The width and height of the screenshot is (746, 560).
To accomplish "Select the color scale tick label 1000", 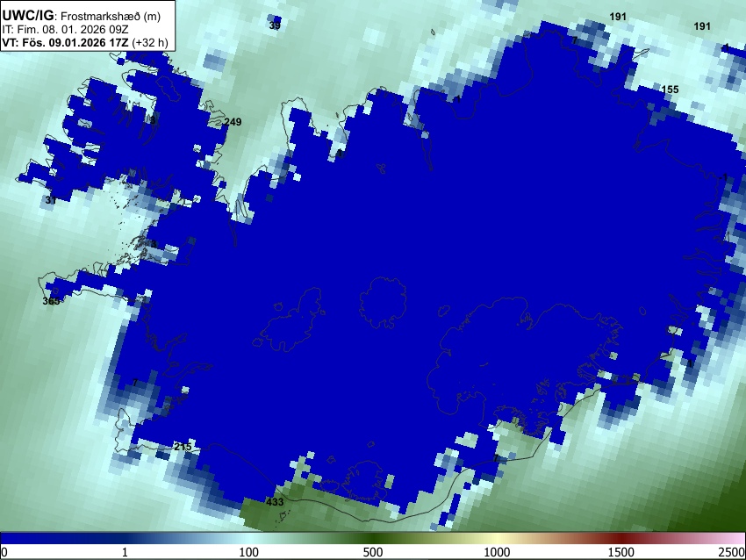I will click(x=497, y=552).
